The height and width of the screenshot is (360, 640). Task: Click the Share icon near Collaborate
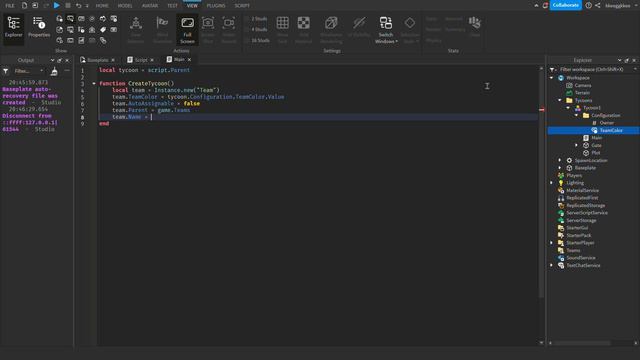click(x=598, y=5)
